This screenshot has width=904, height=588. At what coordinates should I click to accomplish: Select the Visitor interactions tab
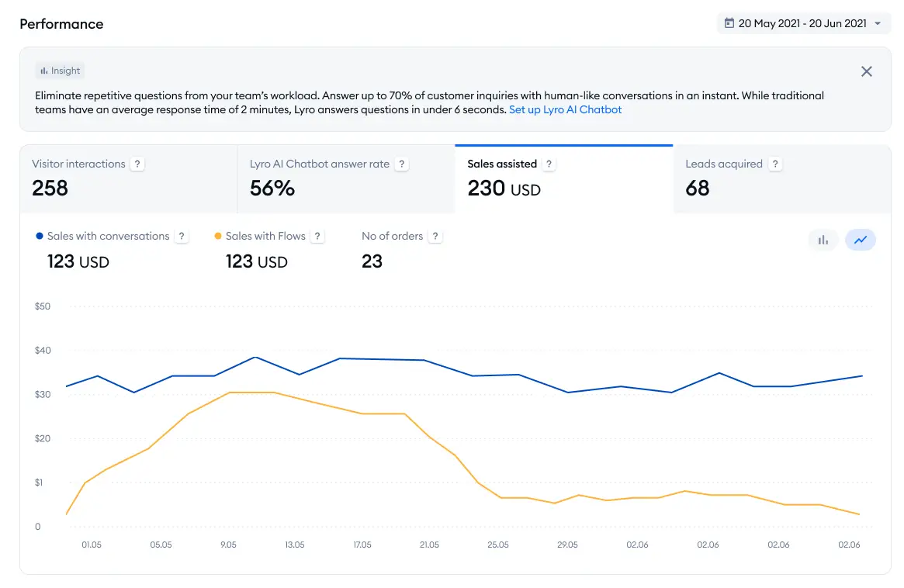point(129,178)
